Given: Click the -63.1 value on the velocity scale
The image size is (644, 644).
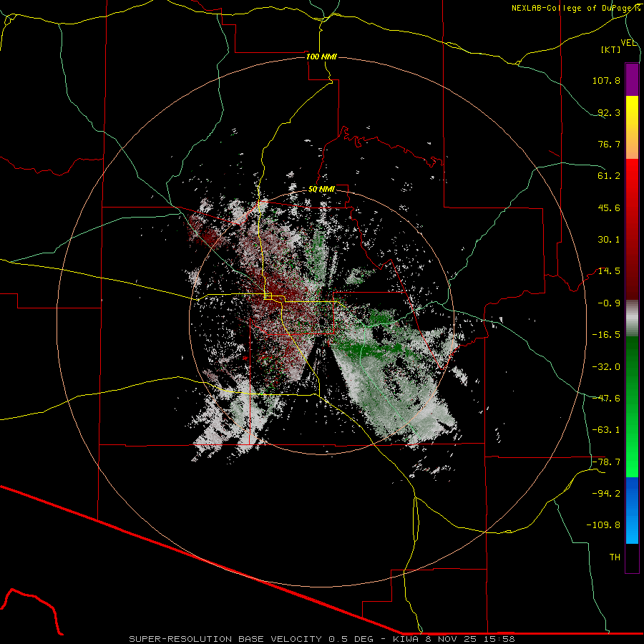Looking at the screenshot, I should pos(606,430).
